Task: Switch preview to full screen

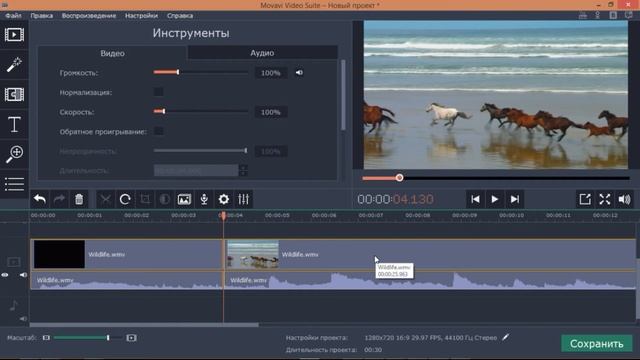Action: point(604,199)
